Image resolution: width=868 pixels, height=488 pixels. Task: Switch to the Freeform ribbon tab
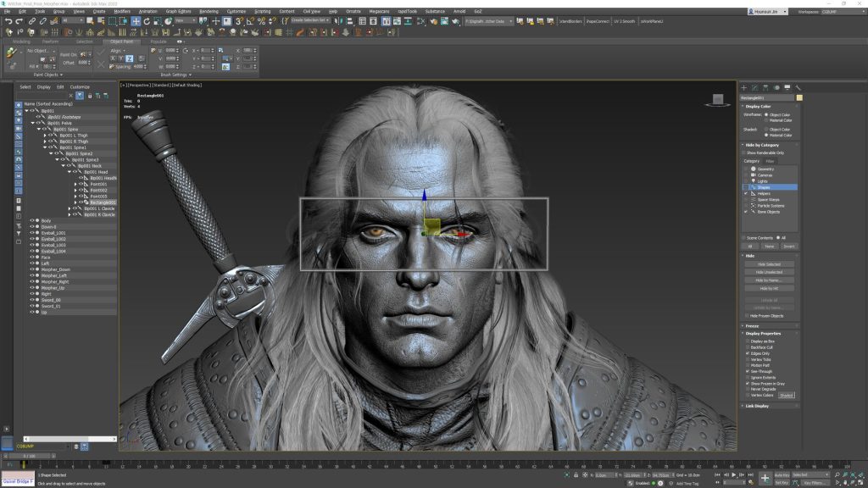50,42
